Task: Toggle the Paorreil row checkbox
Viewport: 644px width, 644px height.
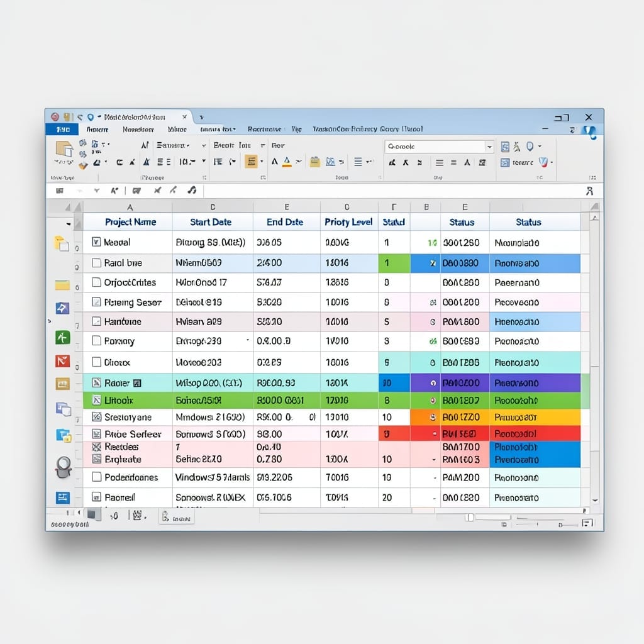Action: pos(96,497)
